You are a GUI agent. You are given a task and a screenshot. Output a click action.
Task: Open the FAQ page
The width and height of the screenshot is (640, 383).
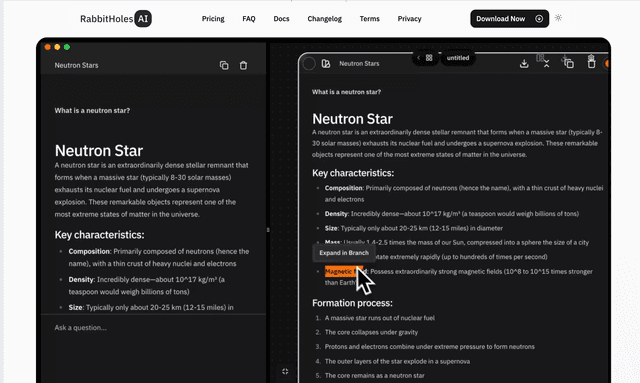coord(249,19)
